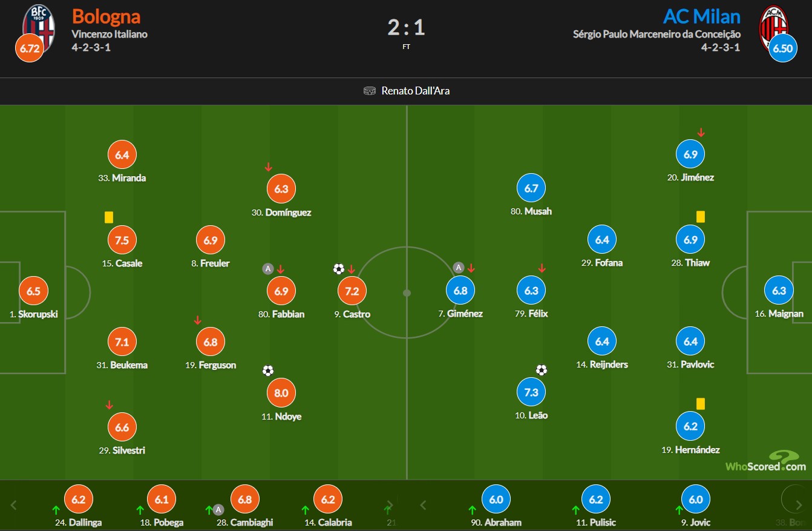Image resolution: width=812 pixels, height=531 pixels.
Task: Click the goal ball icon beside Leão
Action: coord(542,370)
